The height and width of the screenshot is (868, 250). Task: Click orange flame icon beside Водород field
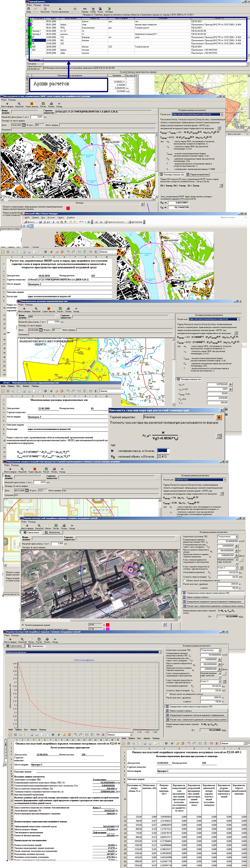click(x=218, y=417)
